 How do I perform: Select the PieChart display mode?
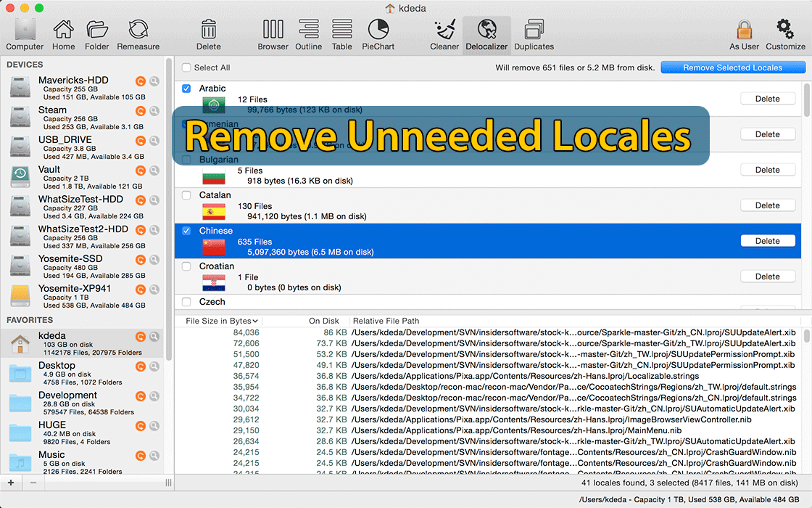click(x=378, y=30)
